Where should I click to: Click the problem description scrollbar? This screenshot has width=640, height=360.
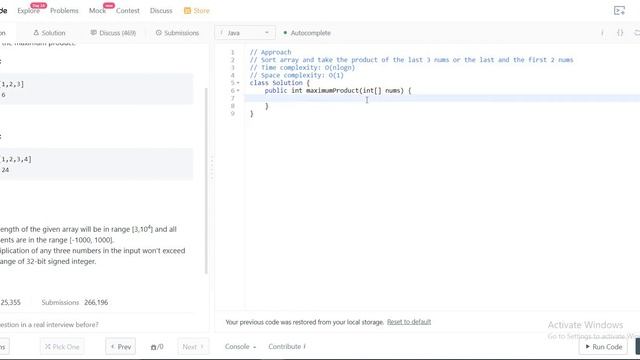pos(206,180)
